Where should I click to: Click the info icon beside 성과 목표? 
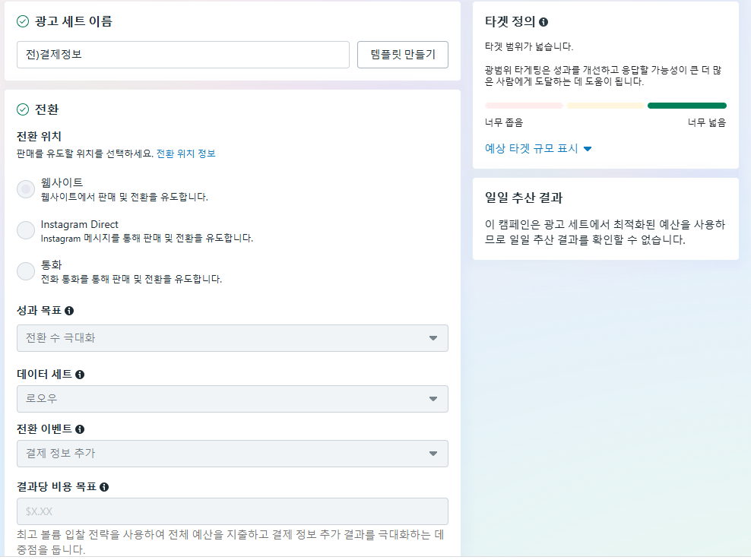[69, 311]
